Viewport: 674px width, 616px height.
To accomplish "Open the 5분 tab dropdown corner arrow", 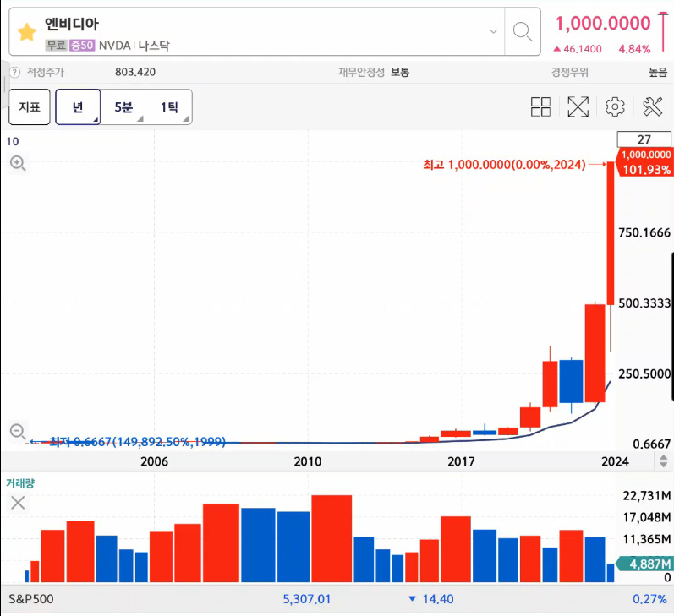I will (140, 119).
